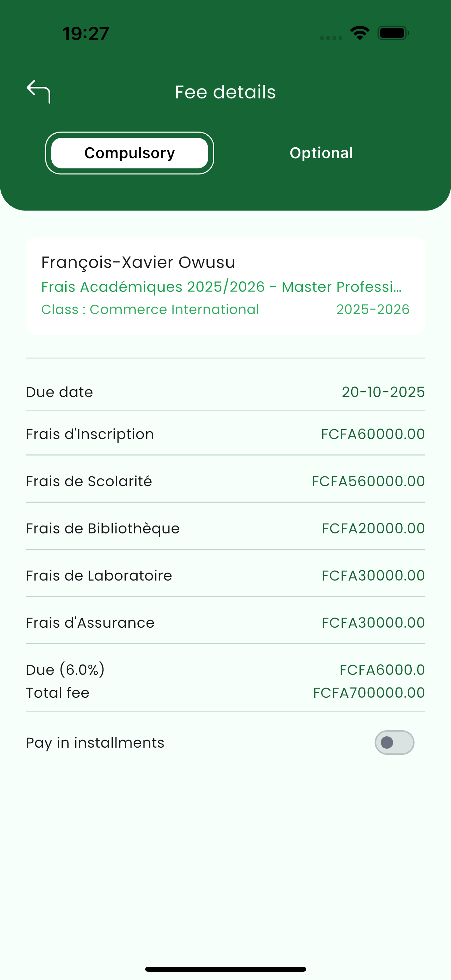Tap the 2025-2026 academic year label
Viewport: 451px width, 980px height.
click(373, 309)
